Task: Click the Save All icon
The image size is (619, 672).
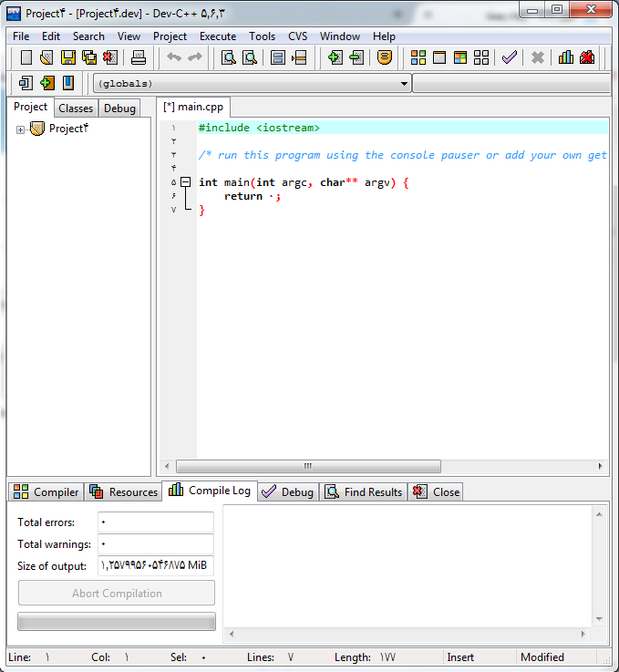Action: (x=89, y=57)
